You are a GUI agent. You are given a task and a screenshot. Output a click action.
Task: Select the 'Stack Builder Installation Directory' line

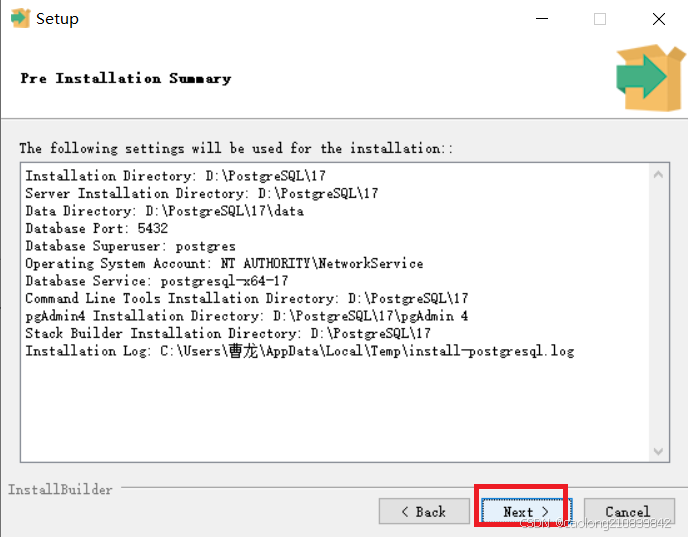pyautogui.click(x=228, y=334)
